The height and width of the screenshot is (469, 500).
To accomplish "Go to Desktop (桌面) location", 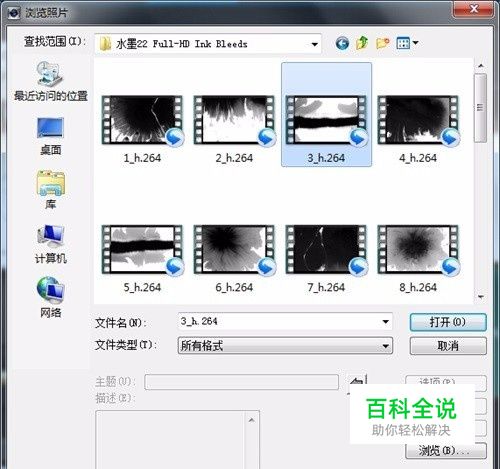I will point(50,137).
